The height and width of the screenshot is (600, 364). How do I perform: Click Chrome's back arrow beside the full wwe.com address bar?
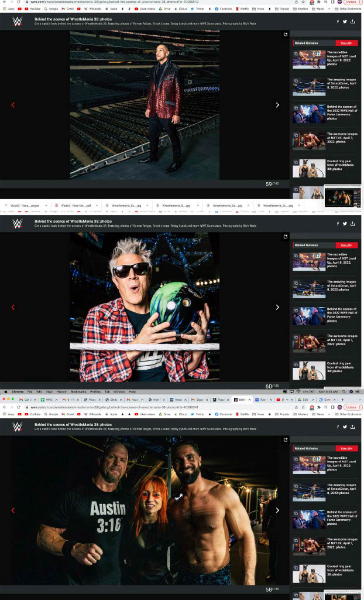coord(4,407)
